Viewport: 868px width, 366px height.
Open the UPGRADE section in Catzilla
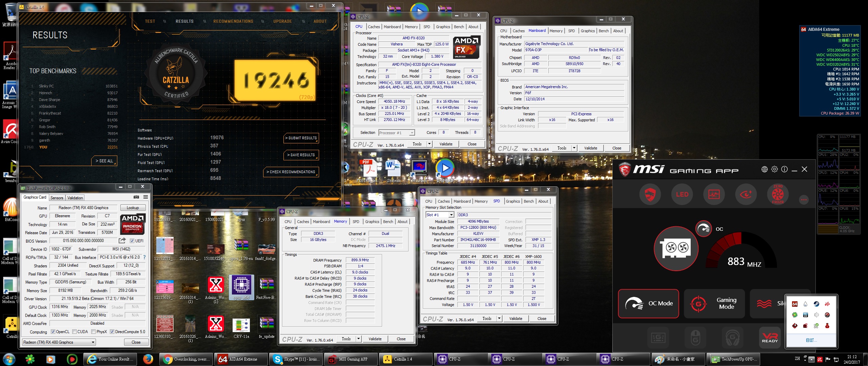pyautogui.click(x=282, y=21)
